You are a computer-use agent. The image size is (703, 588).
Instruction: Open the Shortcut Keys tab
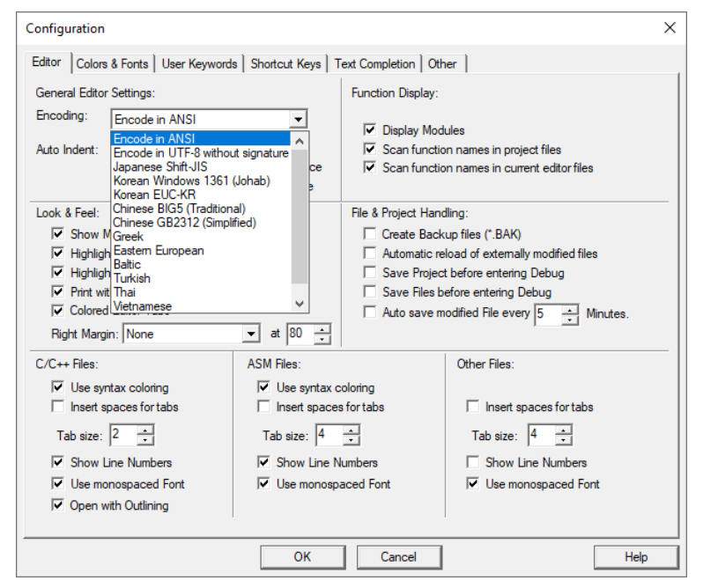click(x=285, y=63)
